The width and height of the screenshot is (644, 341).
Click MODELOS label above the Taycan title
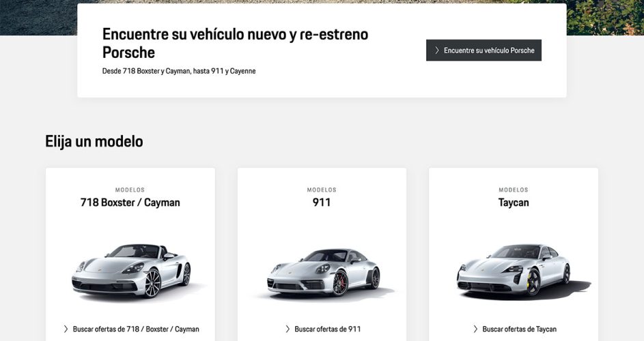[x=514, y=190]
